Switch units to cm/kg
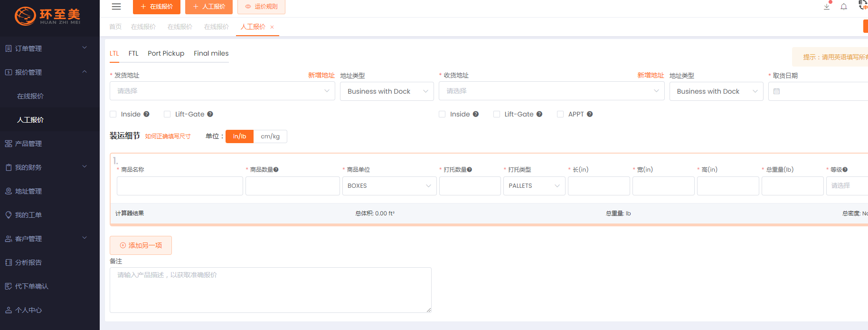This screenshot has height=330, width=868. [x=270, y=136]
